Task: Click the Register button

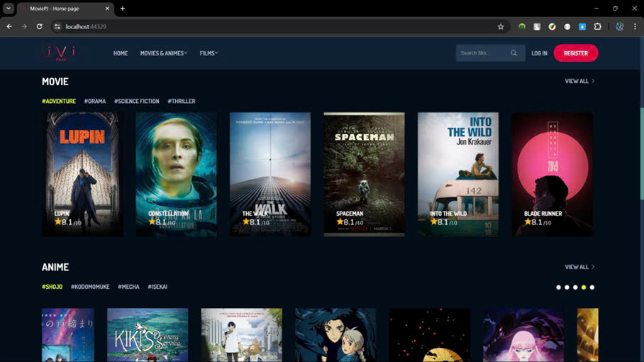Action: [x=575, y=53]
